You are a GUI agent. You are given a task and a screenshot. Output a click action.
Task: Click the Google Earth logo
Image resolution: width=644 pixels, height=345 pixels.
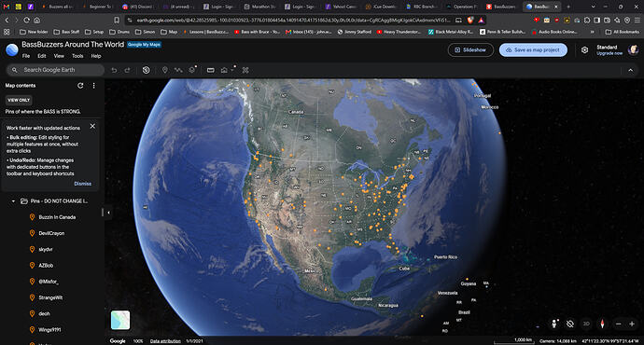[12, 50]
